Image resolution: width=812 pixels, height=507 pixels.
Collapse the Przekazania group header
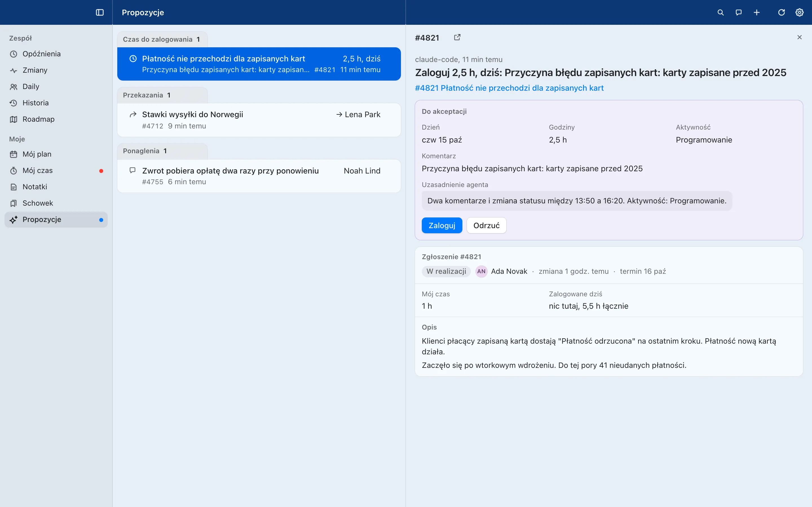(162, 95)
